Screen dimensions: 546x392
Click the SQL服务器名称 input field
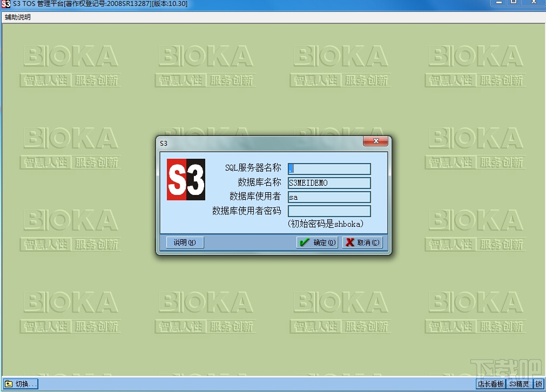pos(329,169)
